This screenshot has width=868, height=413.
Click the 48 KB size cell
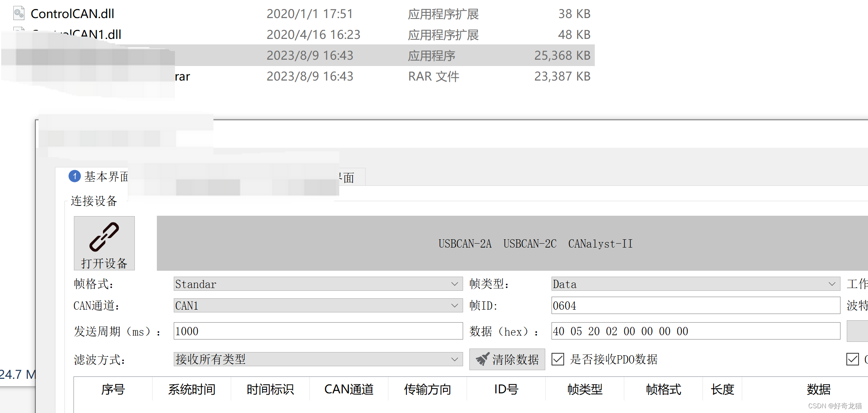(574, 35)
